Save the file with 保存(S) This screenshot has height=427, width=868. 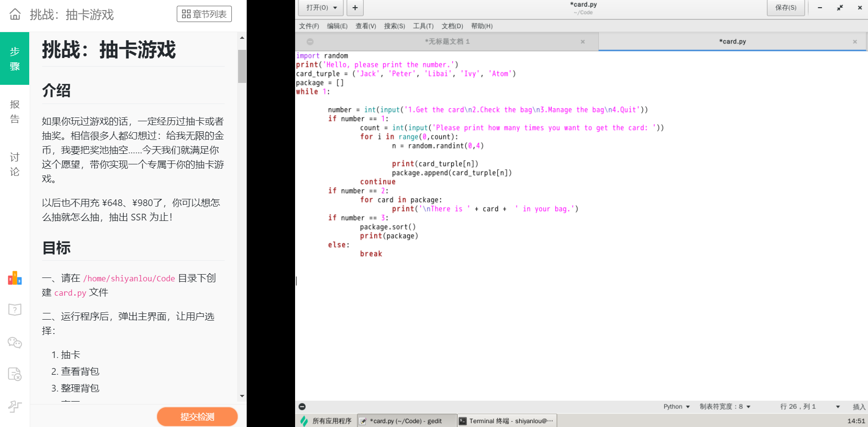click(786, 8)
